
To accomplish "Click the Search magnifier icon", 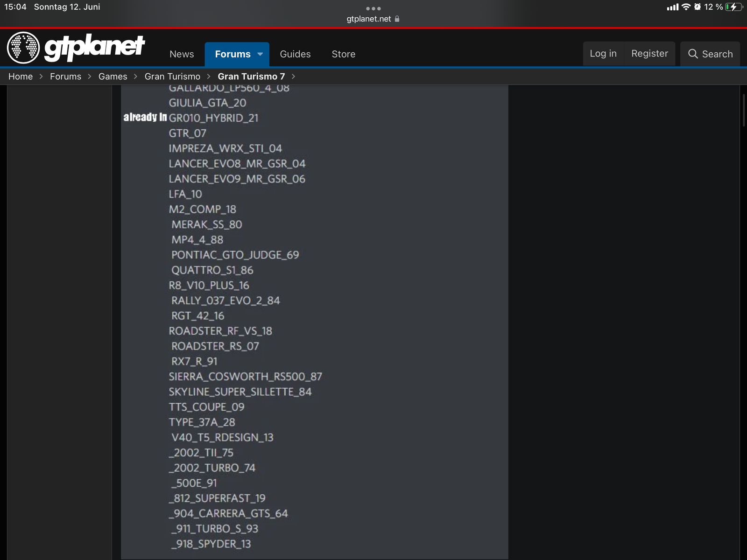I will (693, 54).
